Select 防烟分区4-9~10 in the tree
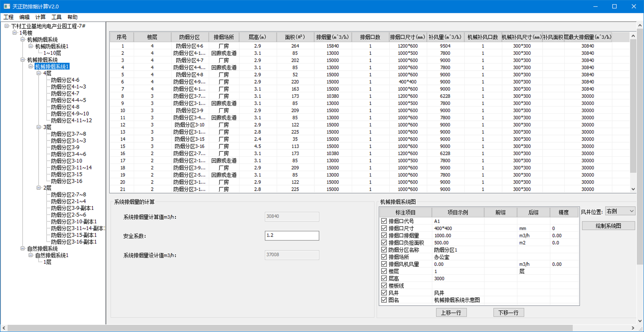The width and height of the screenshot is (644, 332). (x=70, y=114)
